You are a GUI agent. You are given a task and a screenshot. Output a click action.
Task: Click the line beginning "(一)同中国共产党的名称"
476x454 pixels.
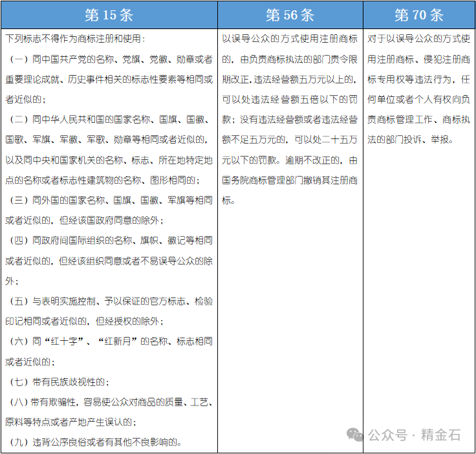point(111,59)
